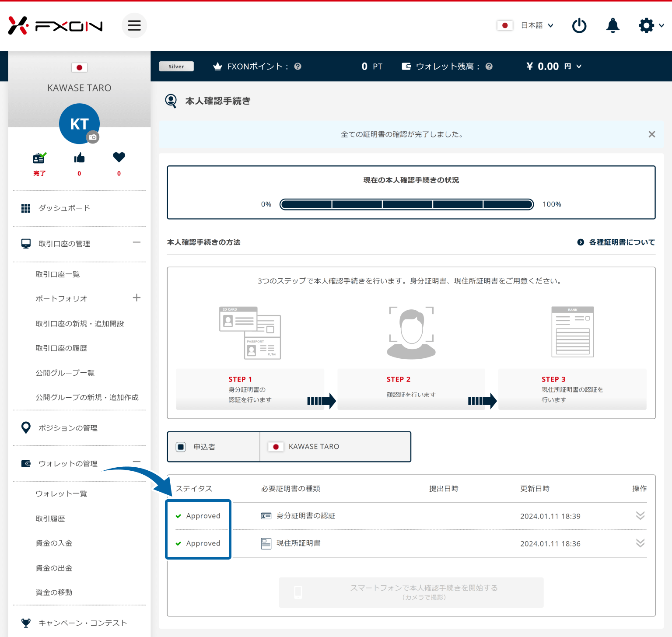Close the 全ての証明書の確認が完了しました banner
This screenshot has width=672, height=637.
[x=652, y=134]
